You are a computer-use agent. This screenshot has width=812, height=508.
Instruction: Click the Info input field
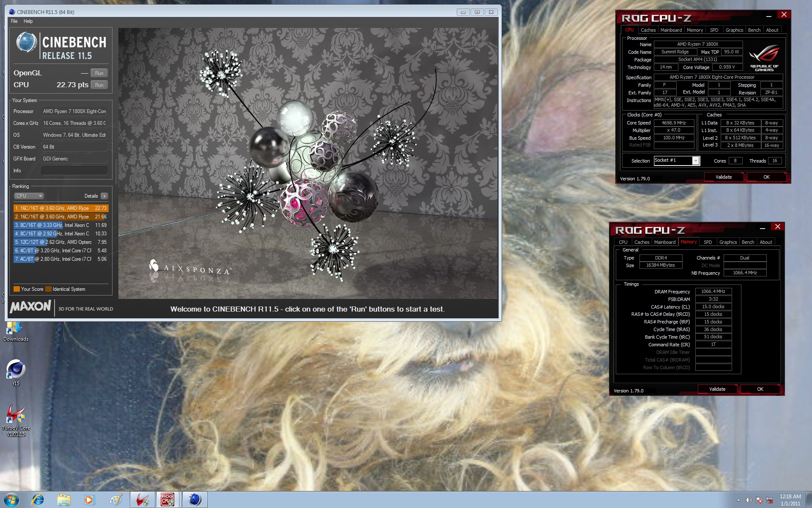[x=74, y=171]
